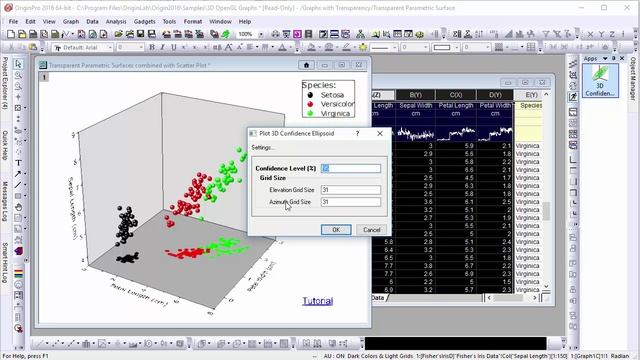Click the yellow light source icon

(363, 47)
